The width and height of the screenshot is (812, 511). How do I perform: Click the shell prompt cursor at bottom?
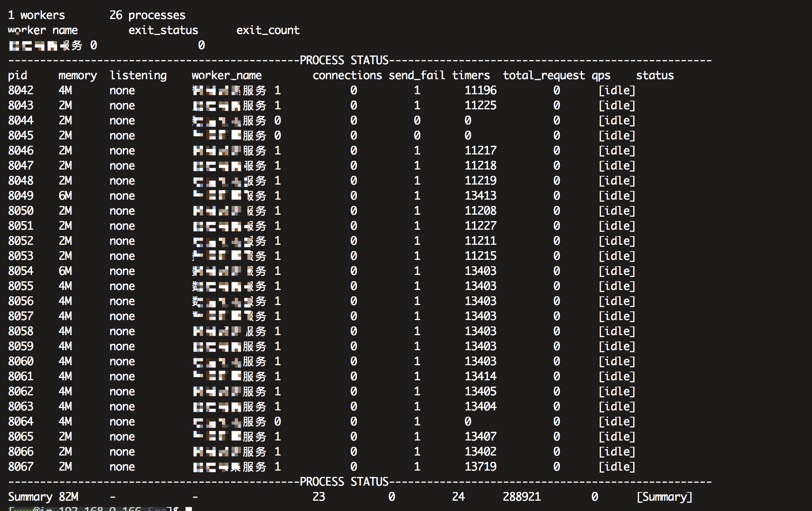[x=189, y=509]
